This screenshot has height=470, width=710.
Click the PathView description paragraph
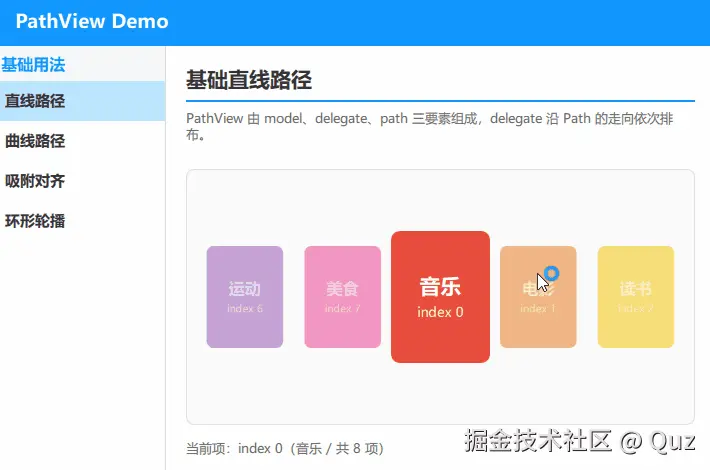[430, 127]
